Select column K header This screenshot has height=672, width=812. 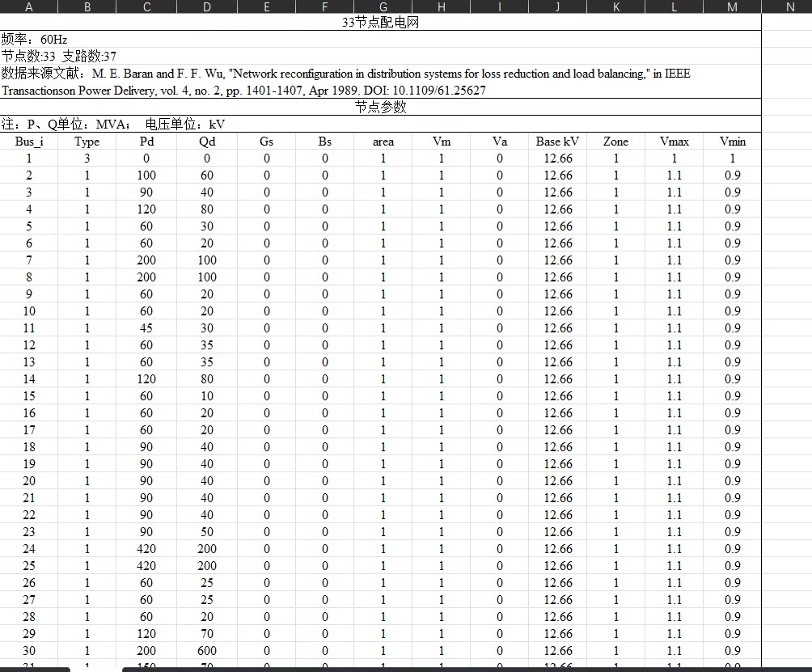pyautogui.click(x=616, y=6)
